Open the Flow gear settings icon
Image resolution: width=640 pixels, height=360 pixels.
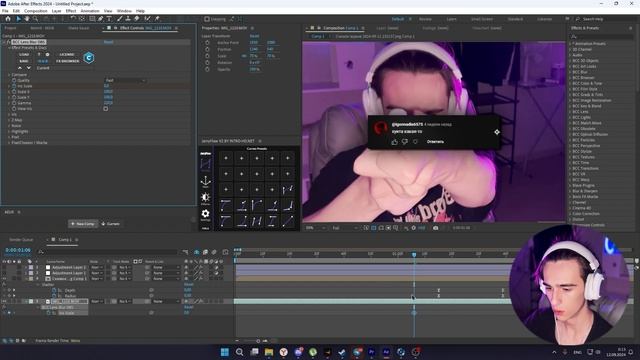tap(205, 213)
